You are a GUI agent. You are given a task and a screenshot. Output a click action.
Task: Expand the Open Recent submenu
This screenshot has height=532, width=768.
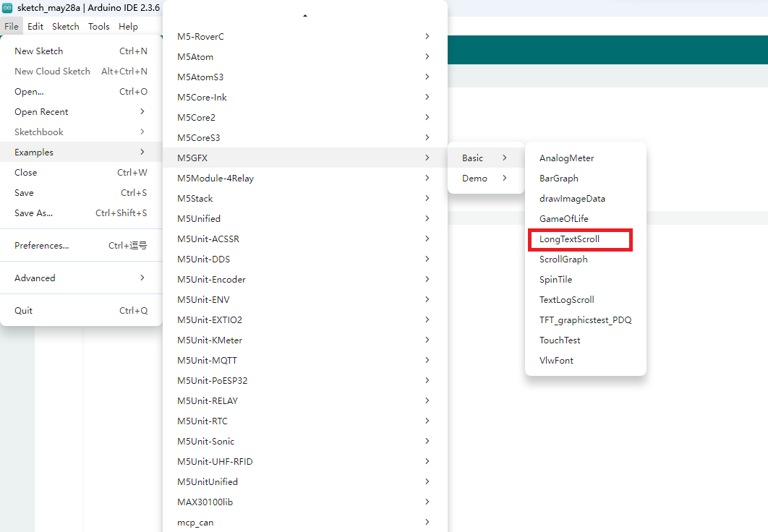click(x=81, y=111)
